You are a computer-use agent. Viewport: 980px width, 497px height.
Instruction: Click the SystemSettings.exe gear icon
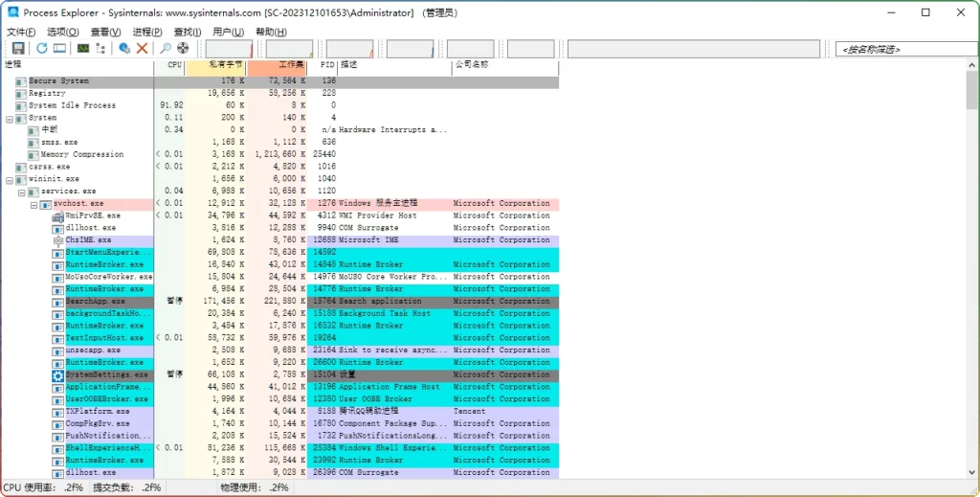point(58,375)
